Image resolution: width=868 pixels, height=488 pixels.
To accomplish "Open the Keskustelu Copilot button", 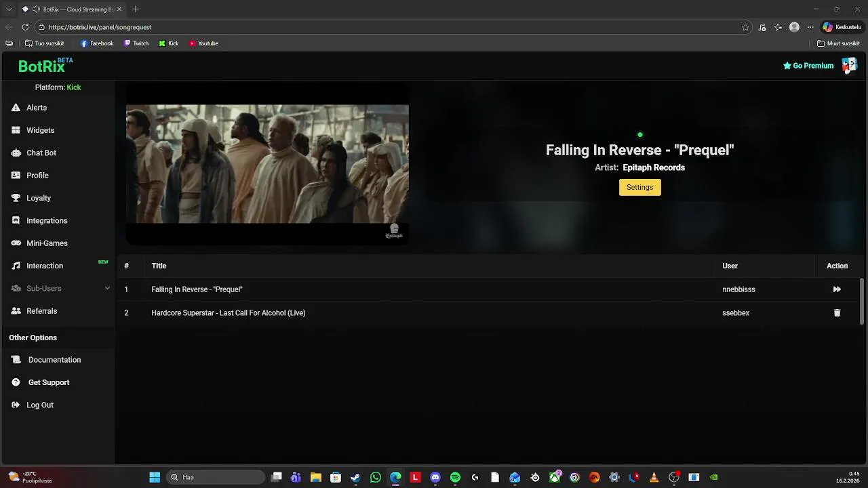I will pyautogui.click(x=842, y=27).
